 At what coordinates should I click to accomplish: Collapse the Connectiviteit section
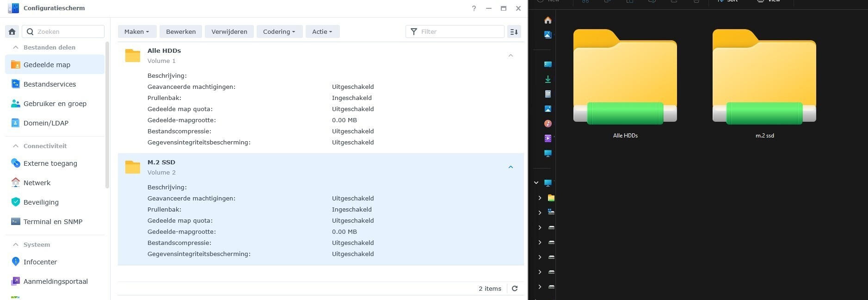(16, 146)
